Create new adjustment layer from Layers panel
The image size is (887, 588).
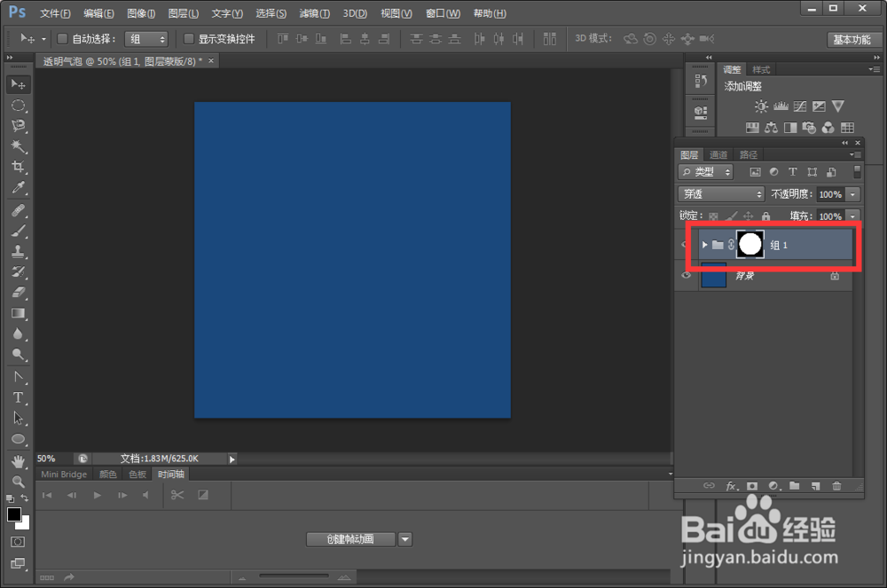pos(773,486)
